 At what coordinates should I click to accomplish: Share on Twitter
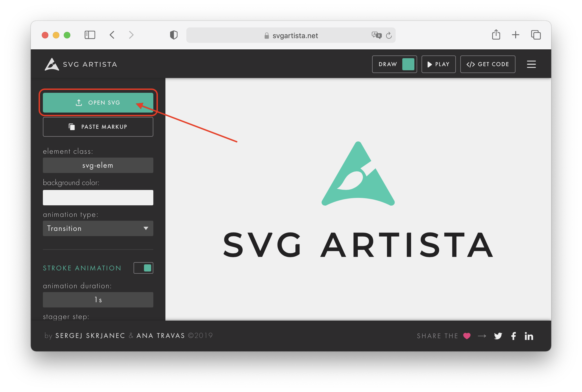(x=498, y=336)
